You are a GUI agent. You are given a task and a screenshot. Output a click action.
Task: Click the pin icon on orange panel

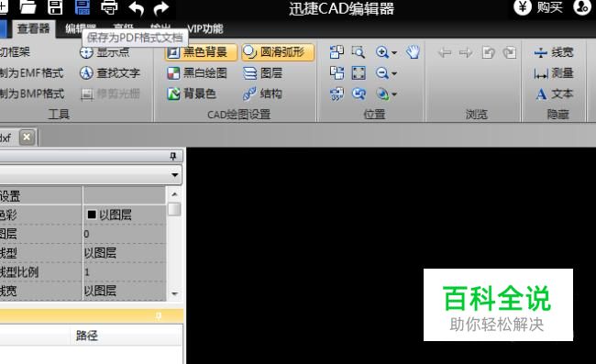[159, 315]
